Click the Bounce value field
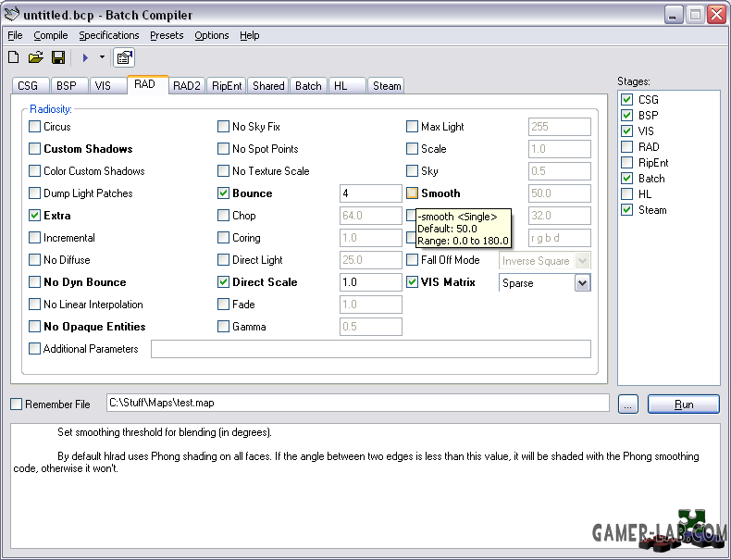The width and height of the screenshot is (731, 560). pos(371,193)
